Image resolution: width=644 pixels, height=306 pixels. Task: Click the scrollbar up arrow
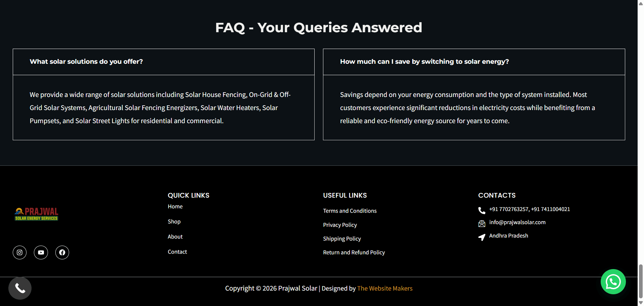point(641,3)
